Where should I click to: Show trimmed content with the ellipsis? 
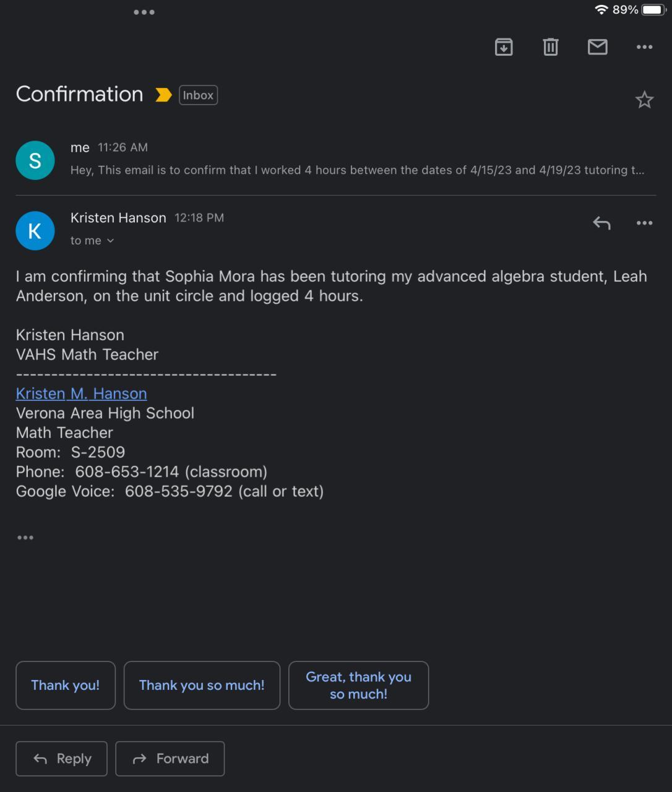point(25,537)
